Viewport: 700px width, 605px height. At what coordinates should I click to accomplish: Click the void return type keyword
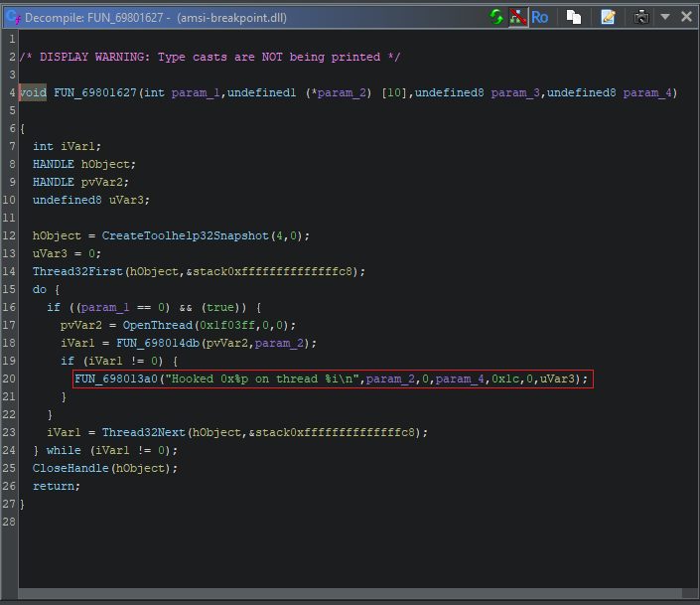34,92
